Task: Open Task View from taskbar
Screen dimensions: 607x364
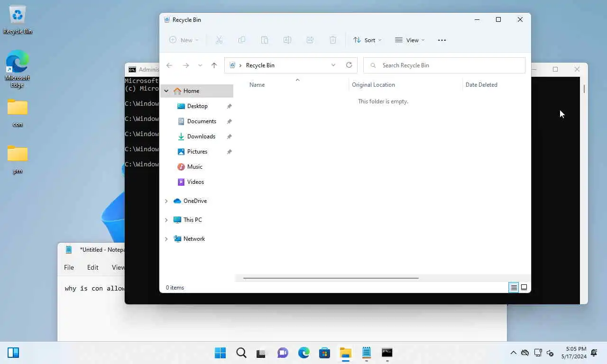Action: tap(262, 353)
